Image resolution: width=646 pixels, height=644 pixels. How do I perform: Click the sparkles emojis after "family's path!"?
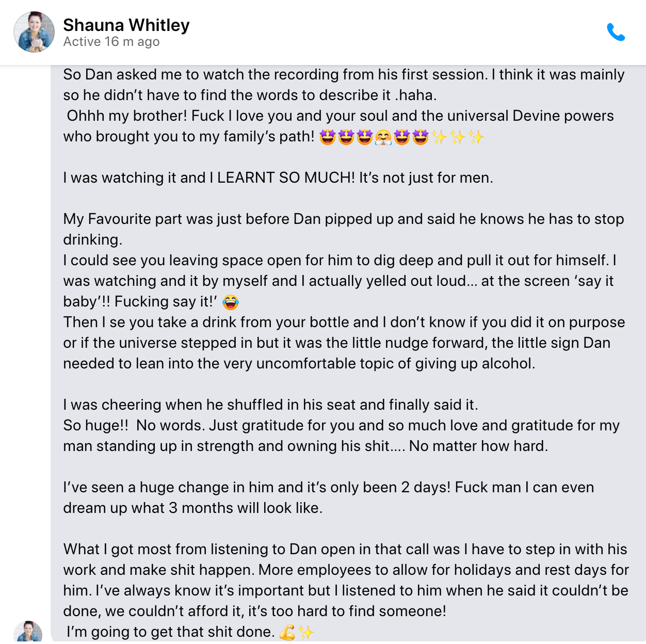coord(458,137)
